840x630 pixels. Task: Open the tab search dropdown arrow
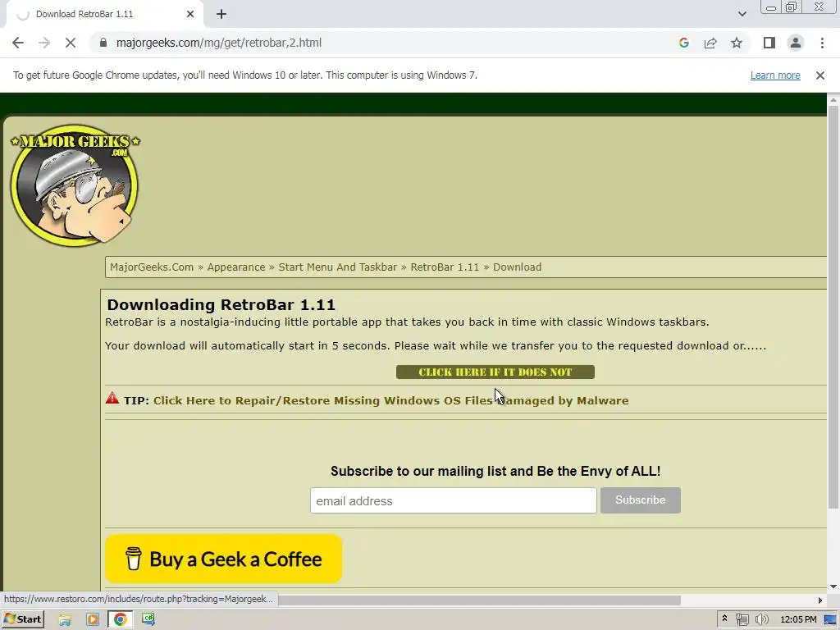(x=742, y=14)
